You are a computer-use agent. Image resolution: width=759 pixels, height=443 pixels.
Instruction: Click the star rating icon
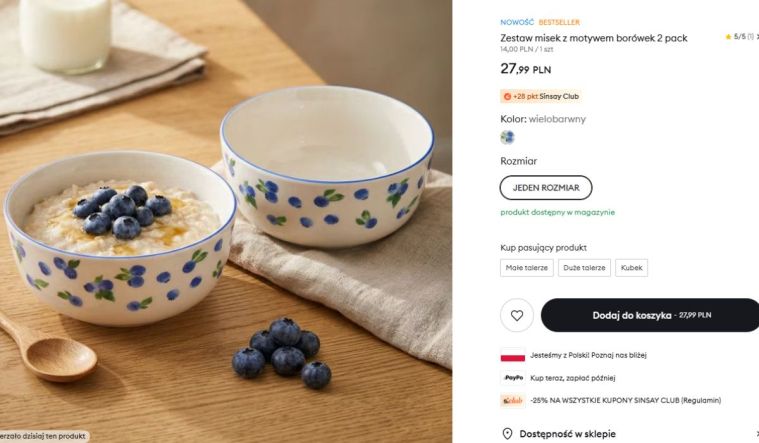click(x=728, y=37)
